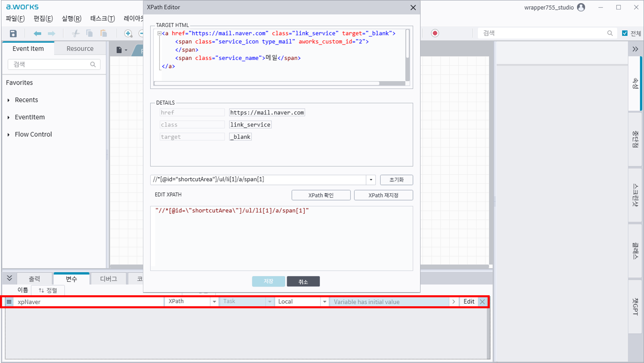644x363 pixels.
Task: Open the Task dropdown in variable row
Action: [270, 302]
